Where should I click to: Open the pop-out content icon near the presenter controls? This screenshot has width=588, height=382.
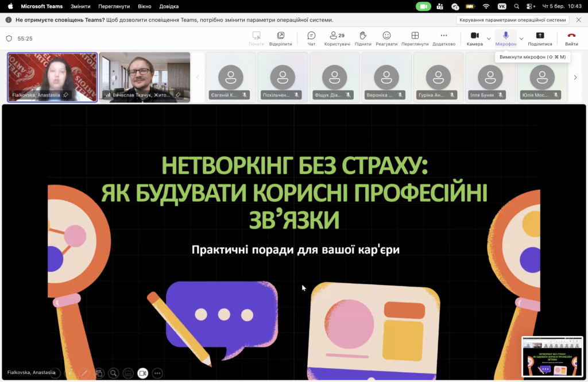[99, 373]
